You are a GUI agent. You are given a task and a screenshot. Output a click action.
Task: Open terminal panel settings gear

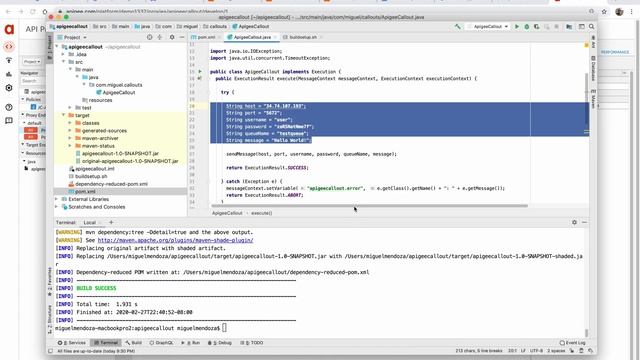574,222
